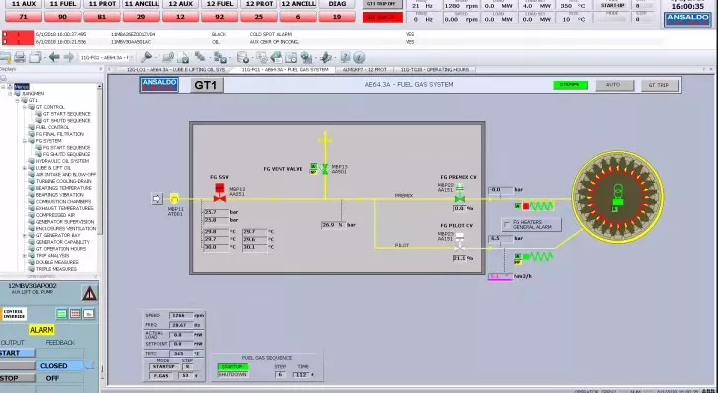This screenshot has width=718, height=393.
Task: Switch to the OPERATING HOURS tab
Action: point(435,70)
